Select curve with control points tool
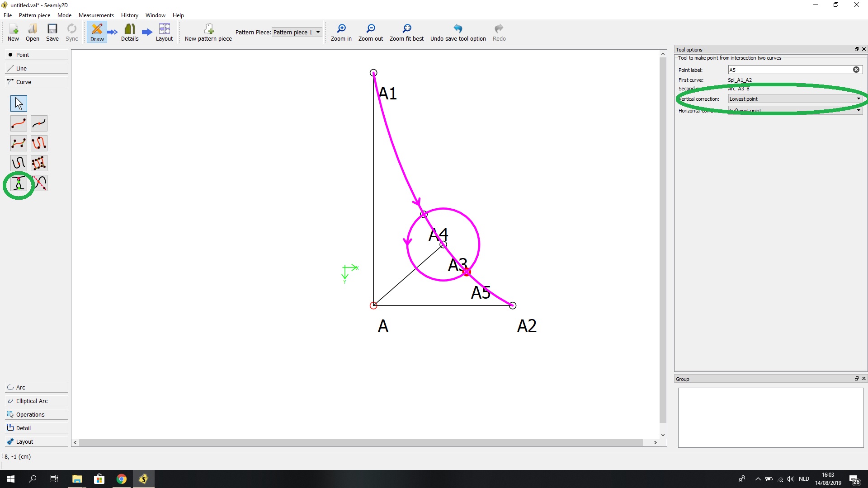The width and height of the screenshot is (868, 488). click(19, 143)
